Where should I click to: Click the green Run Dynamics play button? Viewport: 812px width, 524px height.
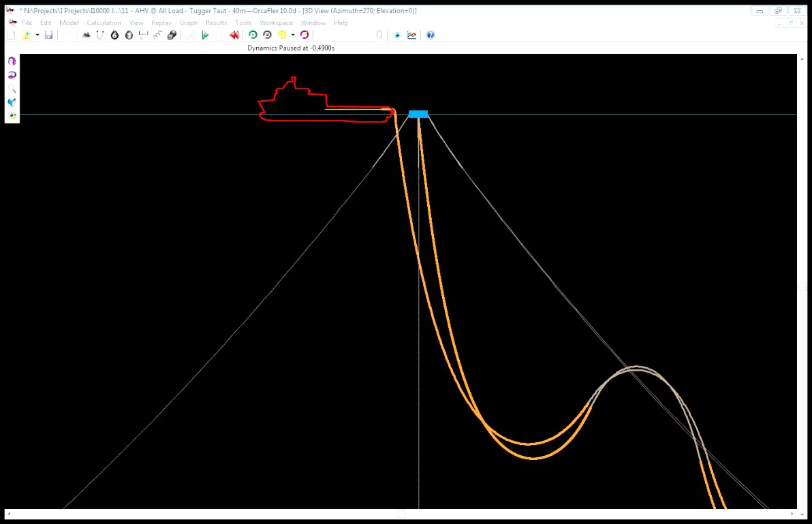point(205,35)
